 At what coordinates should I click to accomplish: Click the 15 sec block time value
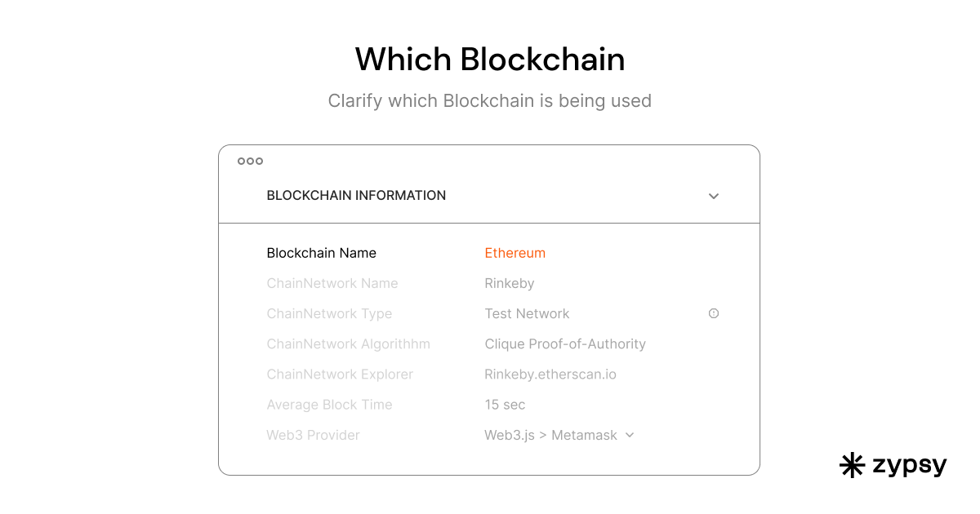point(505,405)
